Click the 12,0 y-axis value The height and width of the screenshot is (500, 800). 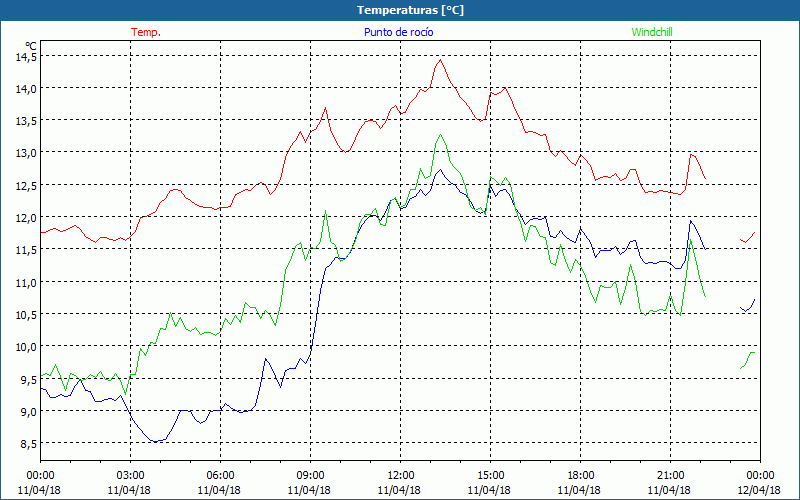click(x=26, y=218)
